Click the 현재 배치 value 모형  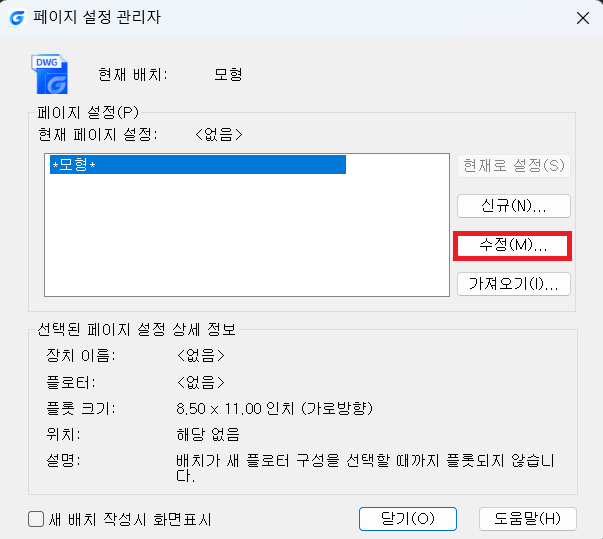[x=228, y=74]
